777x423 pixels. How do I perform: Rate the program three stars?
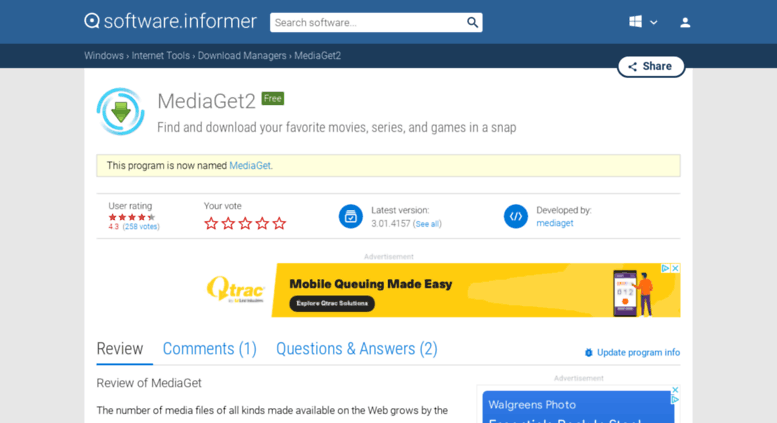point(245,223)
